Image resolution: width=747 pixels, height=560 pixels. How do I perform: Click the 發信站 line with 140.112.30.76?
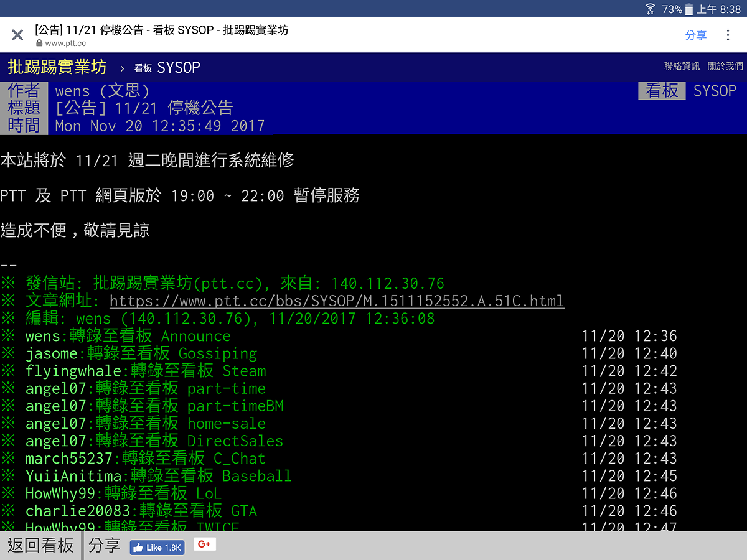[x=223, y=284]
